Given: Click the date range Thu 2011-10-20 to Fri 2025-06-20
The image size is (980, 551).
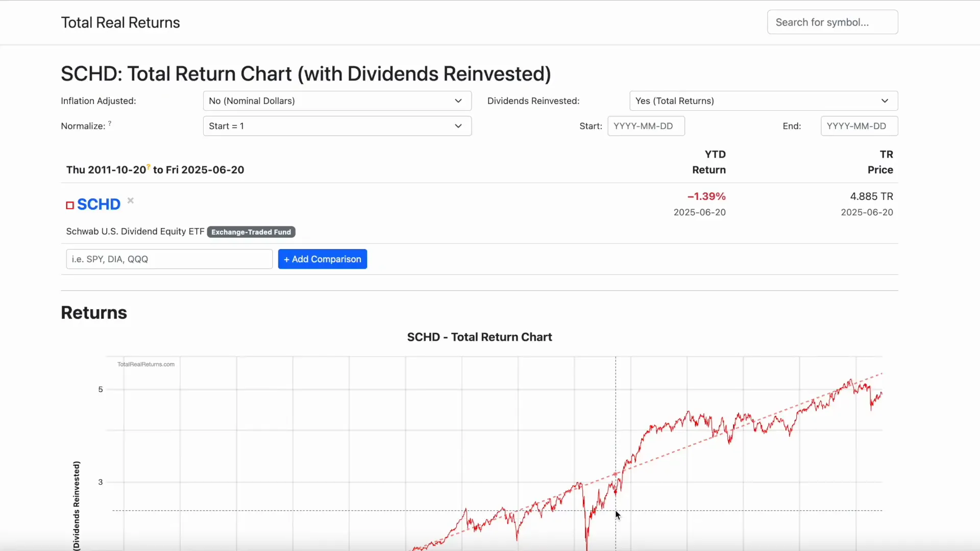Looking at the screenshot, I should pos(155,170).
